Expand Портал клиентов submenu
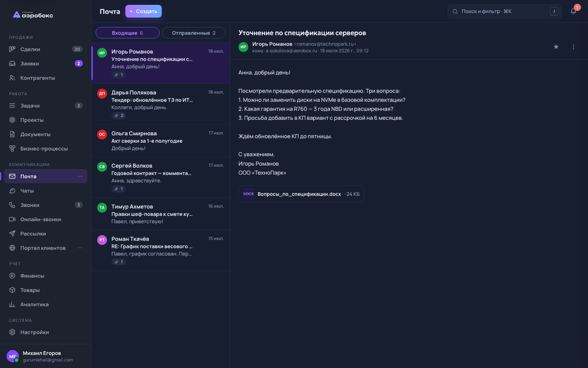Viewport: 588px width, 368px height. point(80,248)
